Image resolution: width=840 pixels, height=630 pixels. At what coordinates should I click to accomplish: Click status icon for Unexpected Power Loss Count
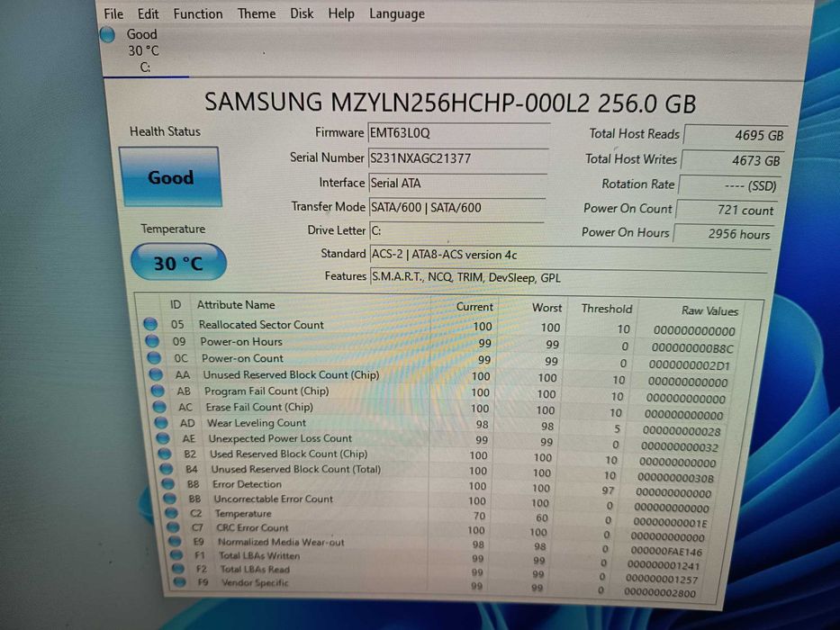[163, 438]
